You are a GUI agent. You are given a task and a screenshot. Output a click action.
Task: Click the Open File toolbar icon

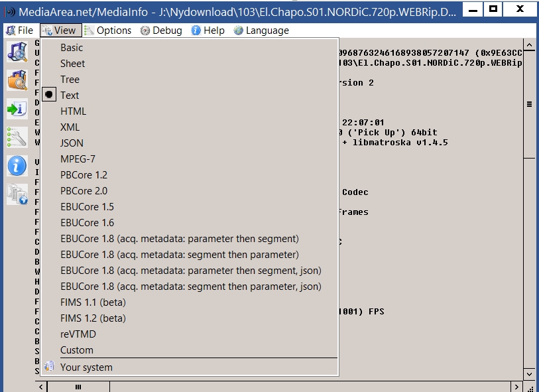pyautogui.click(x=17, y=52)
